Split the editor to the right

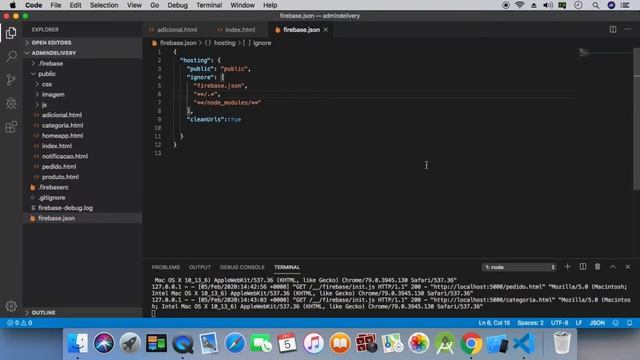(613, 29)
